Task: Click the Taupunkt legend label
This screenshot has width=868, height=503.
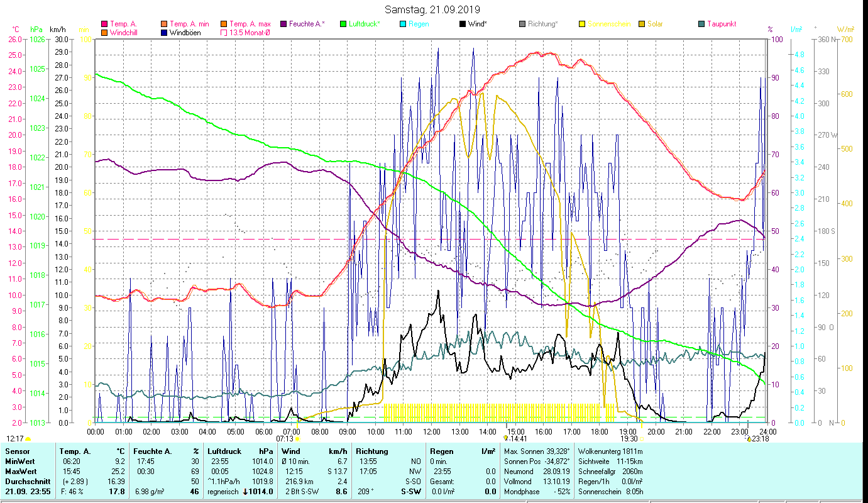Action: pos(721,25)
